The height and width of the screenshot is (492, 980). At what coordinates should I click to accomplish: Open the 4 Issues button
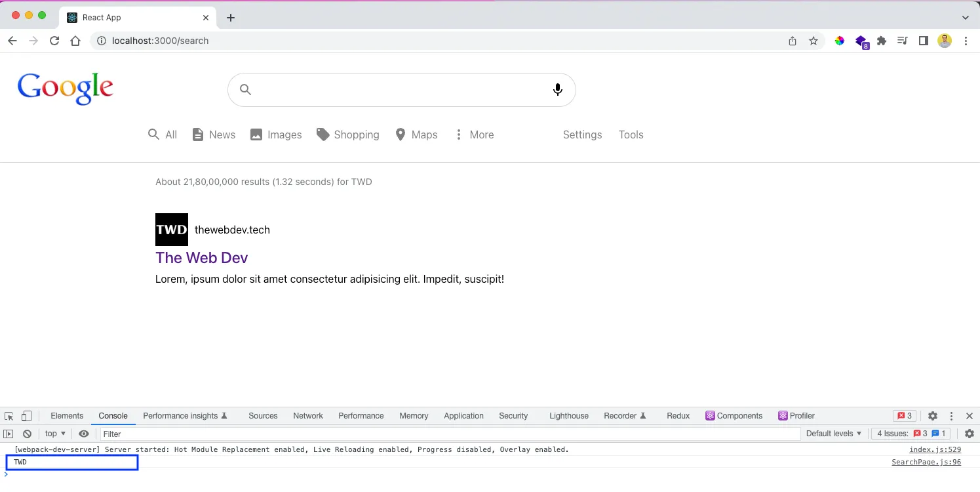click(910, 434)
